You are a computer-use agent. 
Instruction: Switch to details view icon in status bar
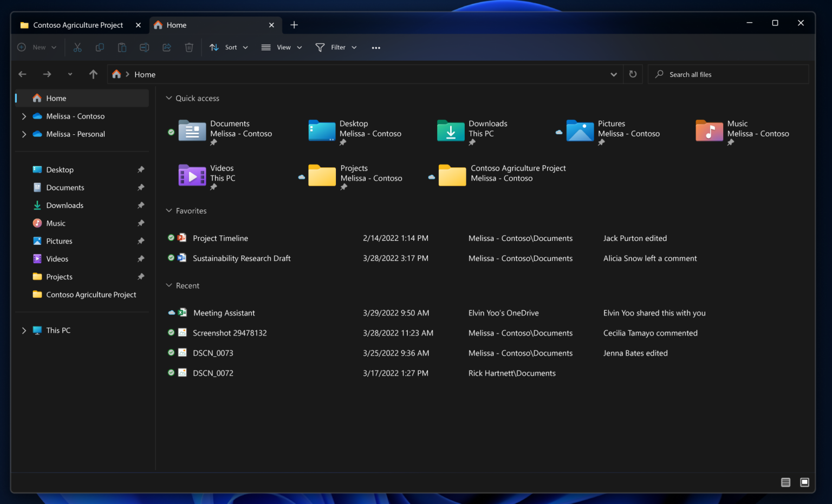[785, 482]
